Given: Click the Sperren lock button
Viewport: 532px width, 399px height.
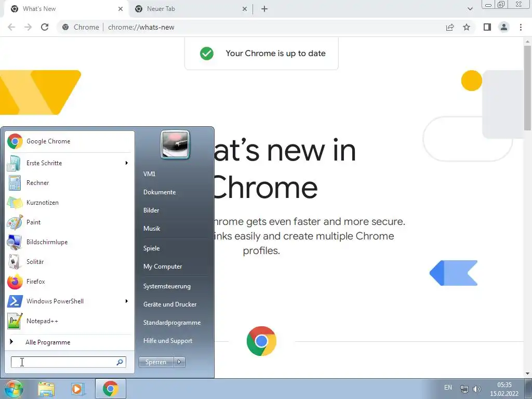Looking at the screenshot, I should click(x=156, y=362).
